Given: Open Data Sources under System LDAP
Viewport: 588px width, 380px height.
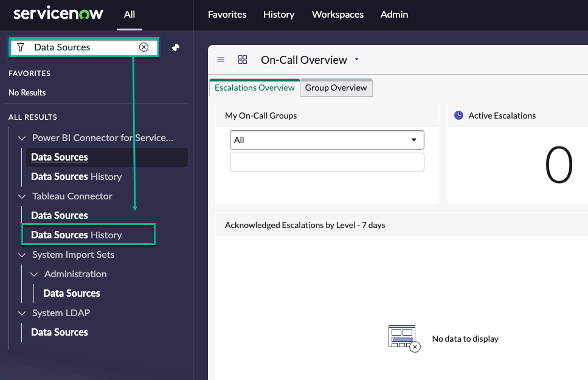Looking at the screenshot, I should [60, 333].
